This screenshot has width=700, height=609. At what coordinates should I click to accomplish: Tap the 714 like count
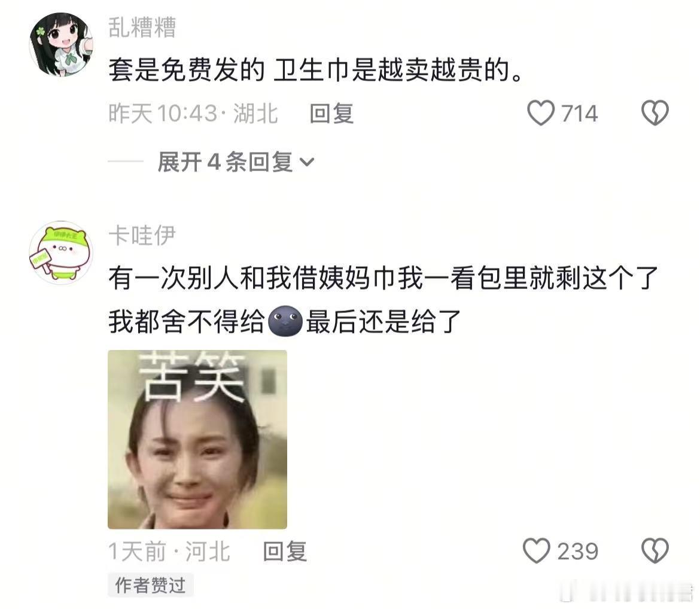coord(580,114)
